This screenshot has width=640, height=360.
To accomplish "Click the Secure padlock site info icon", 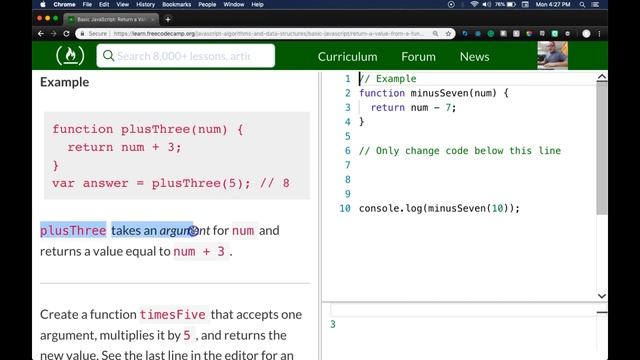I will (x=82, y=34).
